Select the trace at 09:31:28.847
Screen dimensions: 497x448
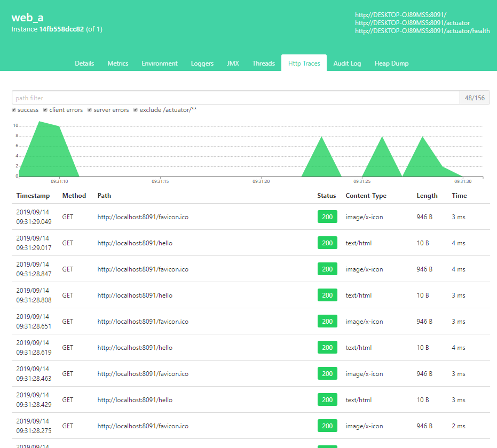pyautogui.click(x=251, y=269)
